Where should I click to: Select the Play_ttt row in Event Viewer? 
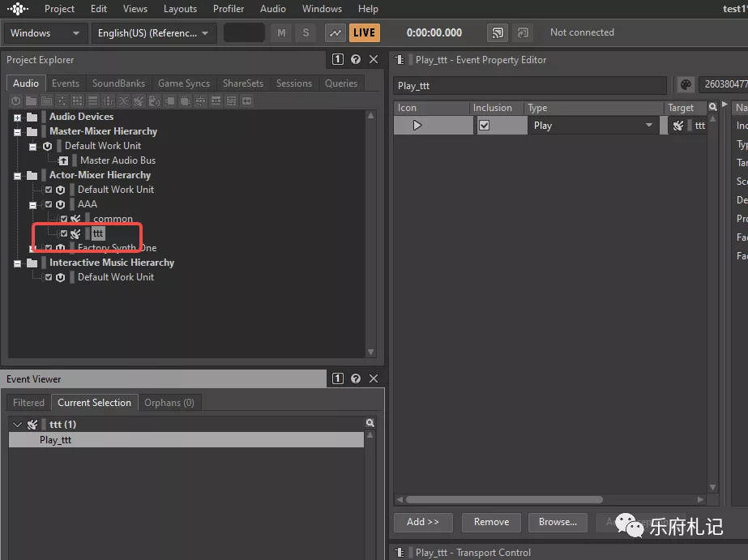tap(186, 440)
